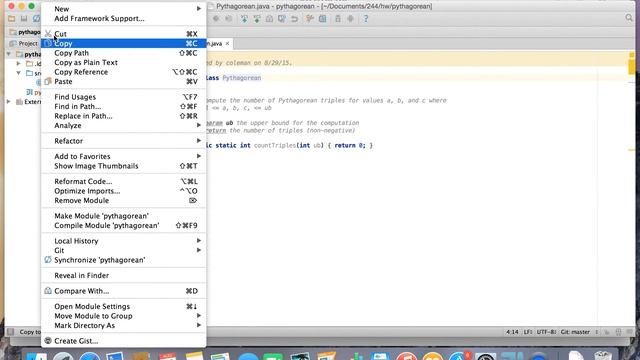Image resolution: width=640 pixels, height=360 pixels.
Task: Select Reformat Code...
Action: (123, 181)
